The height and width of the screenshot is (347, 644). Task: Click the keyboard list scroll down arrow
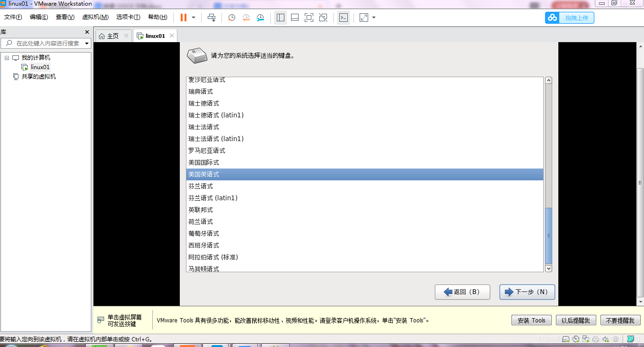coord(548,268)
